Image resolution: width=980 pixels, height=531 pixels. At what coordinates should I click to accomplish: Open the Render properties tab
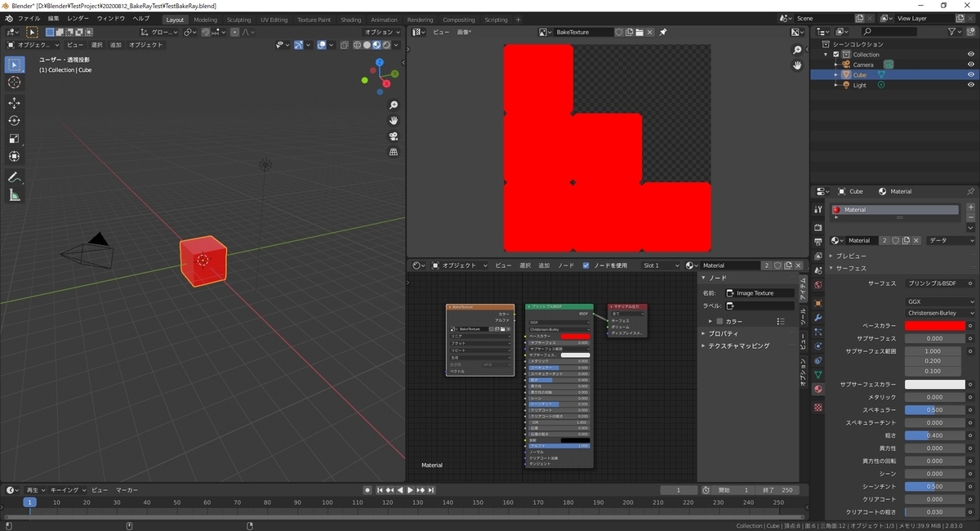pyautogui.click(x=818, y=227)
